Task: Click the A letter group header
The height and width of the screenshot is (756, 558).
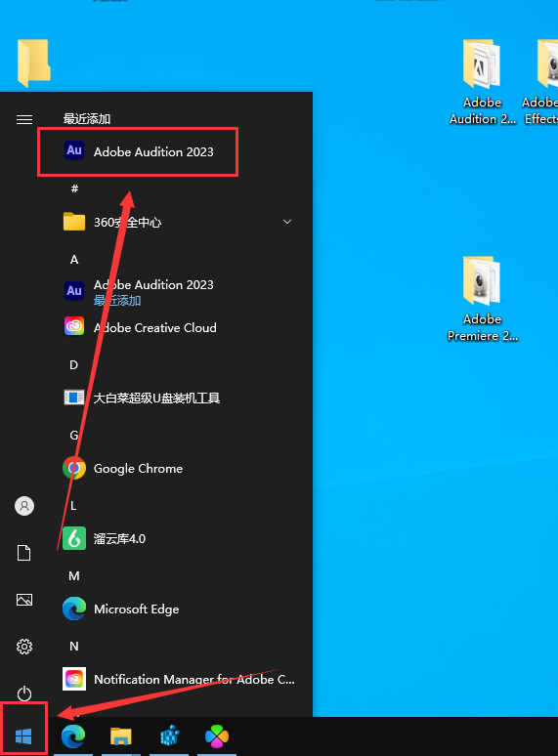Action: [x=74, y=260]
